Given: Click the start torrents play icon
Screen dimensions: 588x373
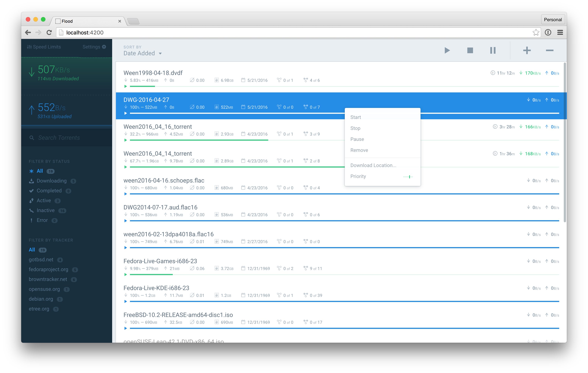Looking at the screenshot, I should (447, 51).
